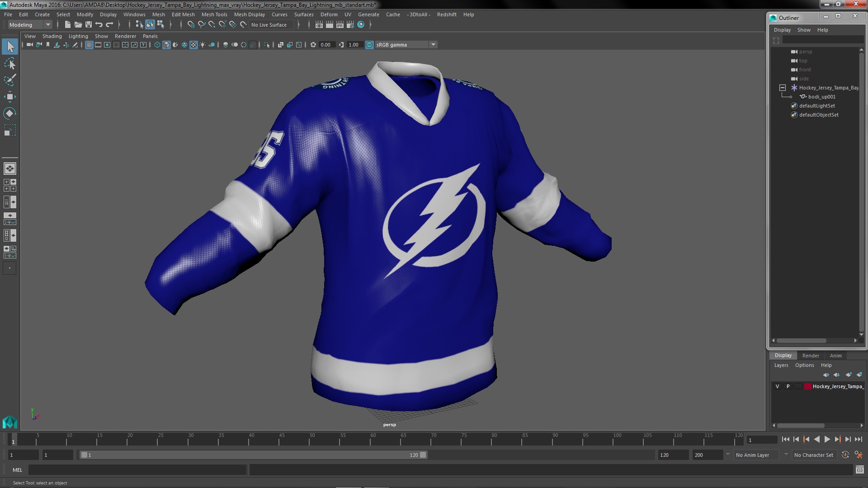Redo the last action
Image resolution: width=868 pixels, height=488 pixels.
109,25
